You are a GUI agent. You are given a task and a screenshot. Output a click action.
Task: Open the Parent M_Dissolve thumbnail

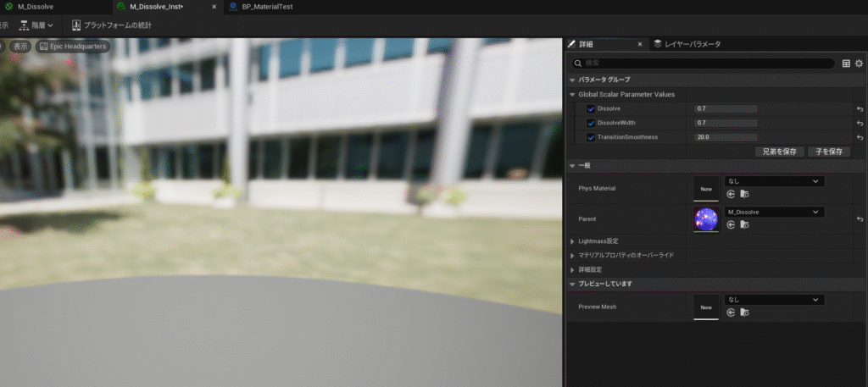click(706, 219)
